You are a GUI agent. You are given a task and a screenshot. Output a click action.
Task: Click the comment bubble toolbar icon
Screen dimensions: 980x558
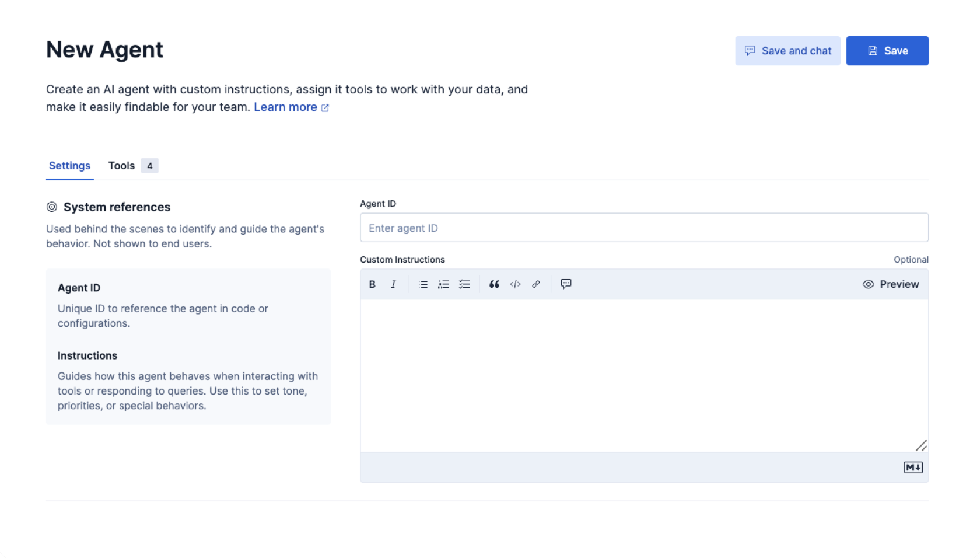566,284
